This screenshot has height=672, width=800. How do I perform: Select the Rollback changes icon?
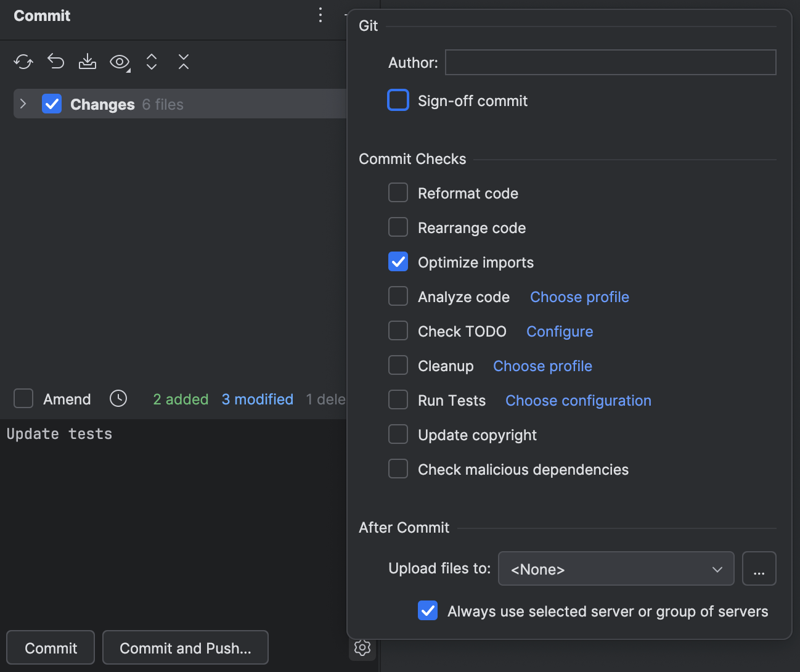55,62
